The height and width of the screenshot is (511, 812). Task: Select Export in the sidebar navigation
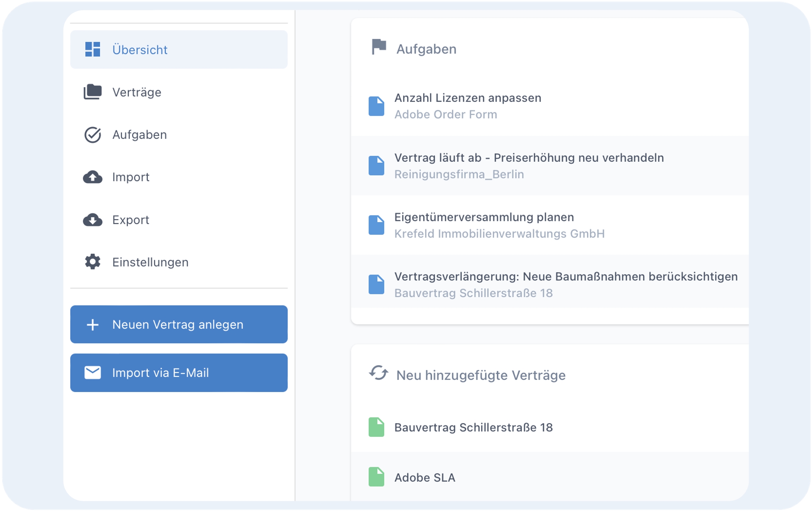(x=130, y=220)
